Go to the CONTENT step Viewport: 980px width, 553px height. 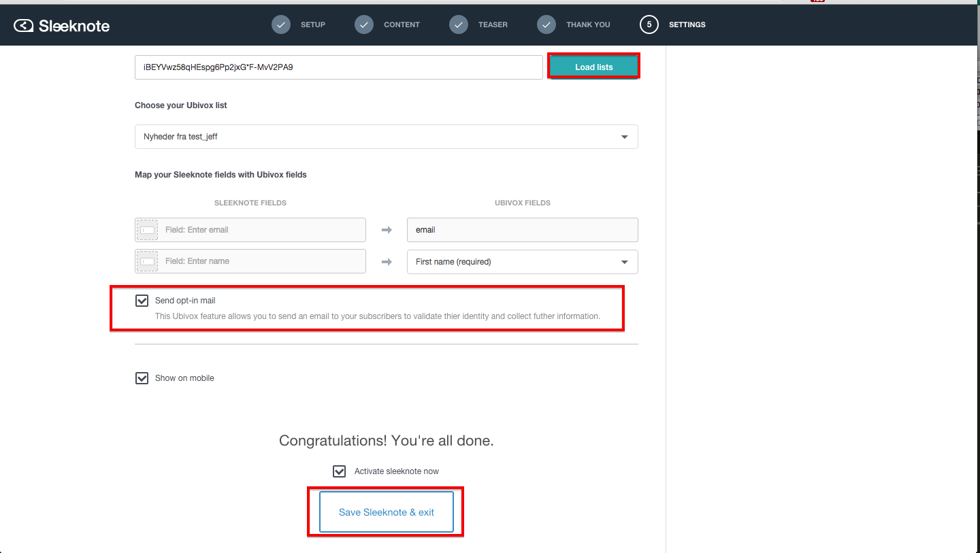[402, 24]
